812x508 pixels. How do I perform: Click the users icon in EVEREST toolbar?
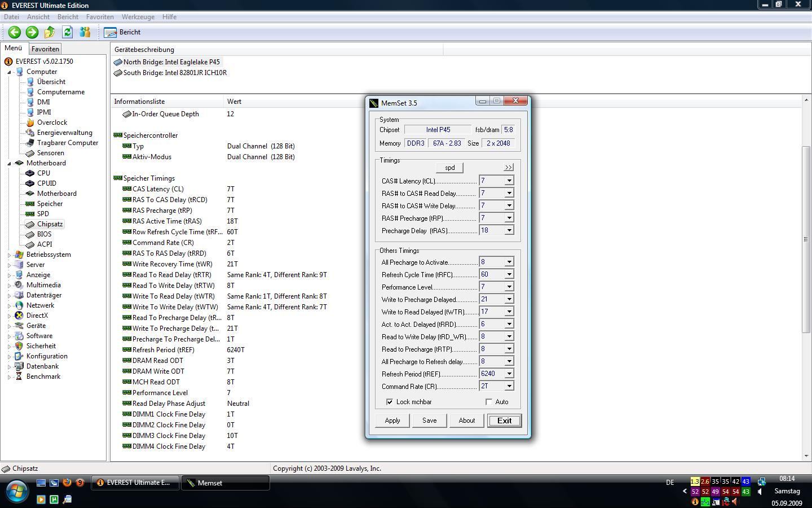(x=85, y=32)
